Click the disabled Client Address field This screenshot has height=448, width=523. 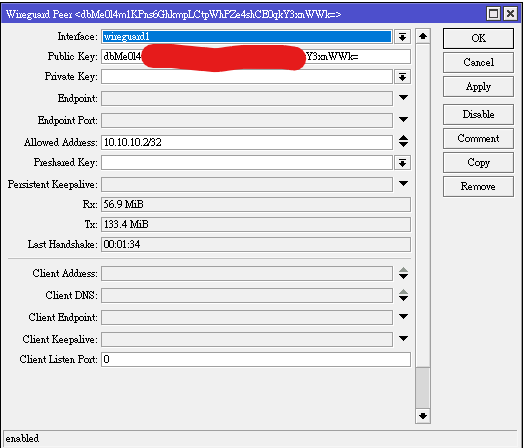click(247, 274)
